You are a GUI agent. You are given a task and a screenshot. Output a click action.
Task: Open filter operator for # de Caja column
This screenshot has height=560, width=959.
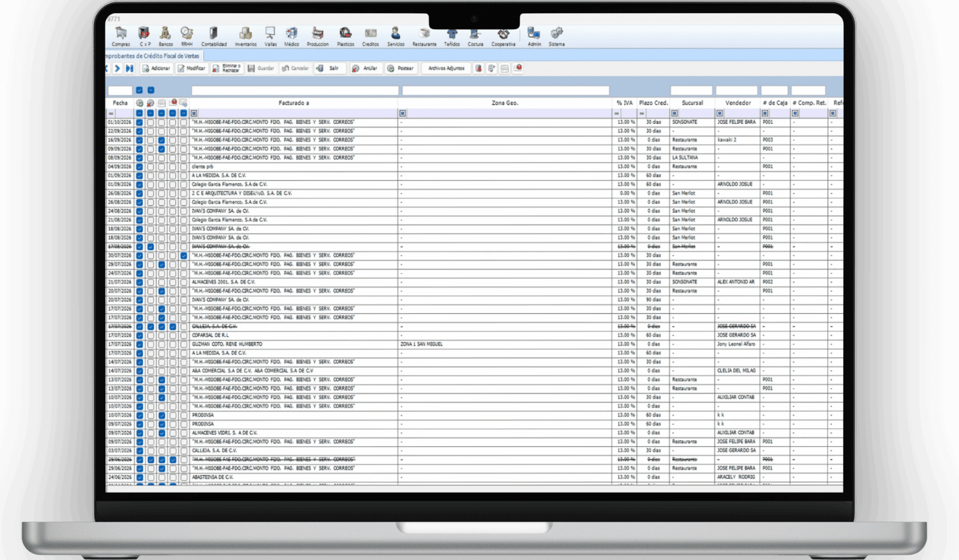(x=765, y=113)
